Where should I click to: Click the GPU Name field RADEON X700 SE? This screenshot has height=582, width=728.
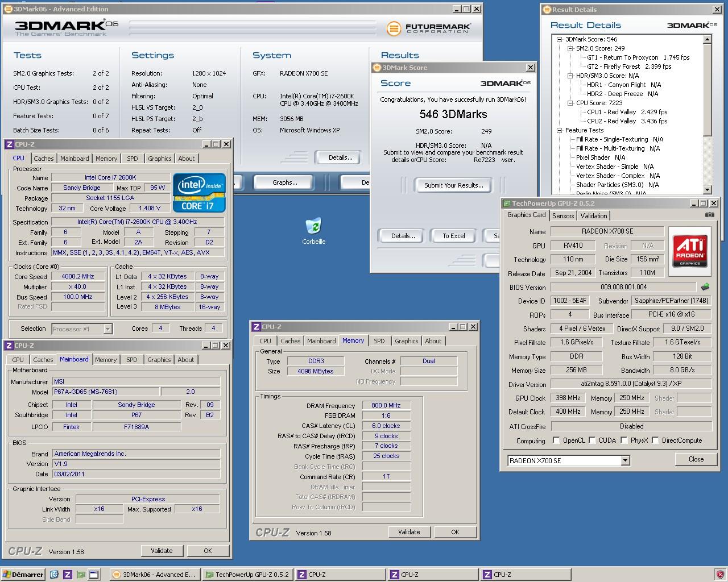(607, 231)
